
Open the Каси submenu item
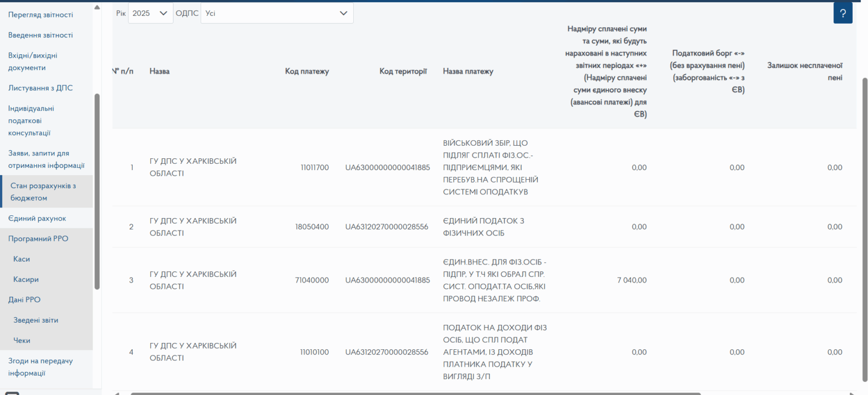point(21,259)
